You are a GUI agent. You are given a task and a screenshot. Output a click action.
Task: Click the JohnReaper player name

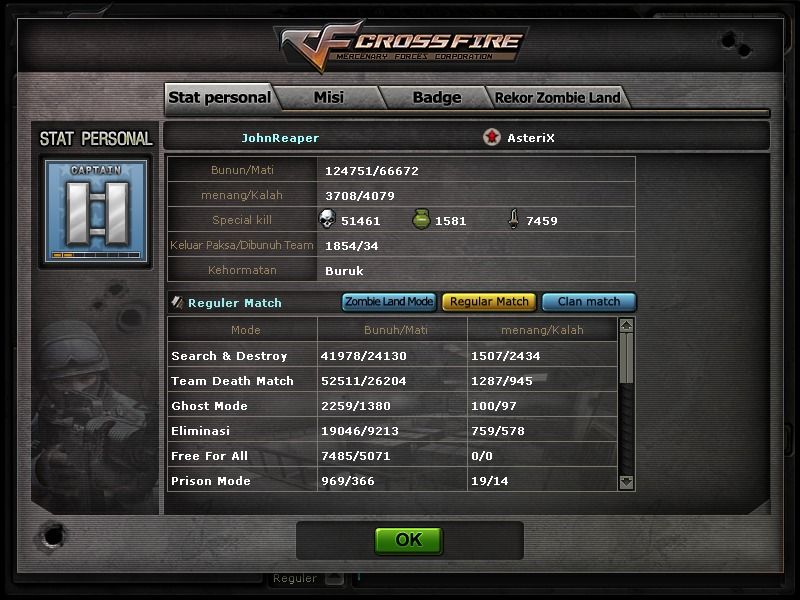(x=280, y=138)
